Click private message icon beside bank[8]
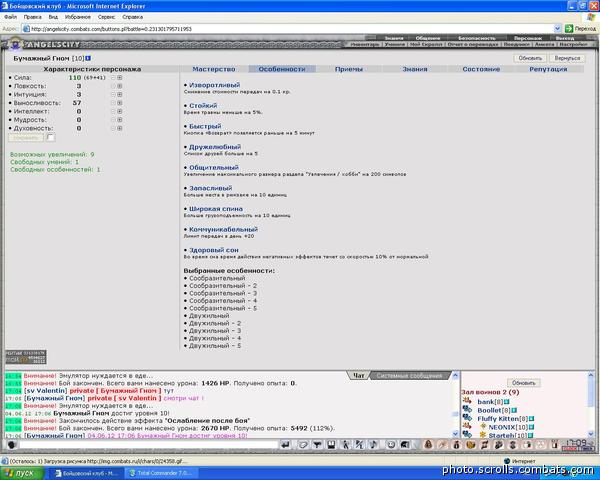The image size is (600, 480). 467,401
